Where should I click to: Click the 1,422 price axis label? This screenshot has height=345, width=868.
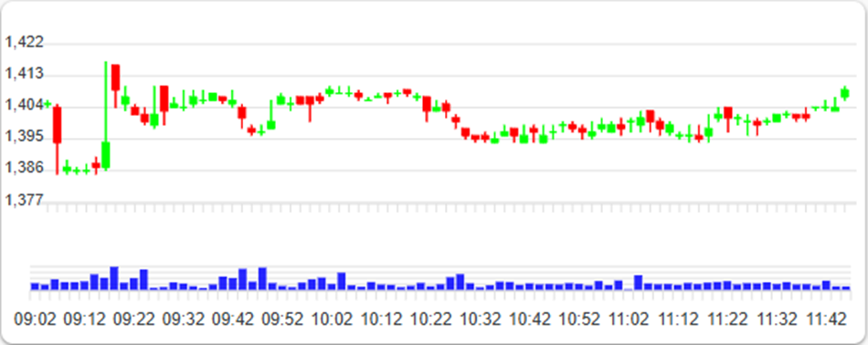pyautogui.click(x=24, y=42)
